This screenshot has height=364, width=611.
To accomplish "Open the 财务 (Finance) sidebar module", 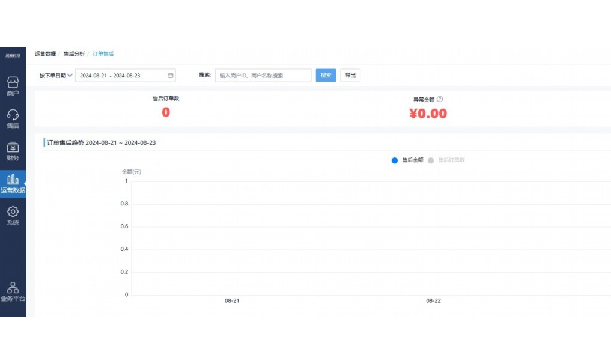I will pos(13,150).
